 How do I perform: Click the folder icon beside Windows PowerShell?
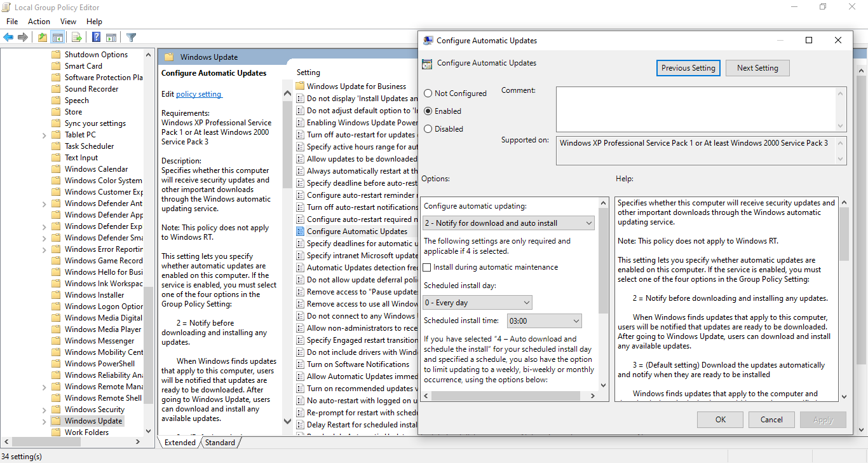click(x=56, y=364)
